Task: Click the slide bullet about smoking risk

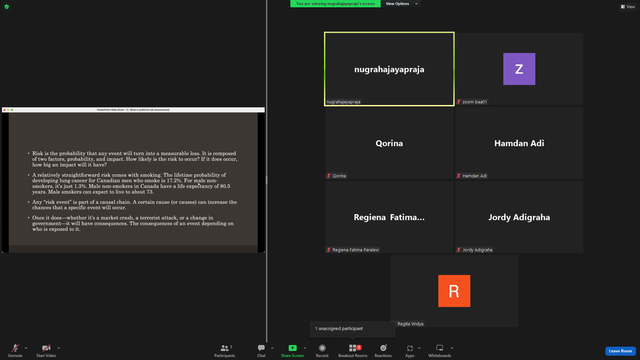Action: pos(131,183)
